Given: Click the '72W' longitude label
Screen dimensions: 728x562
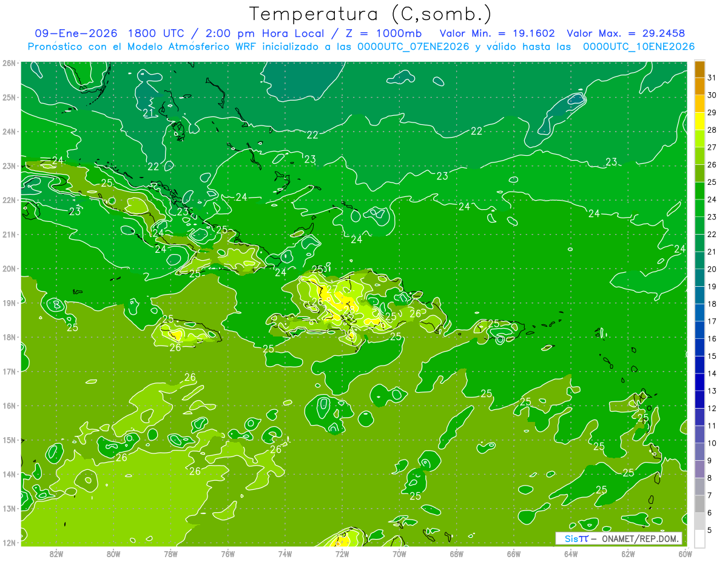Looking at the screenshot, I should point(342,554).
